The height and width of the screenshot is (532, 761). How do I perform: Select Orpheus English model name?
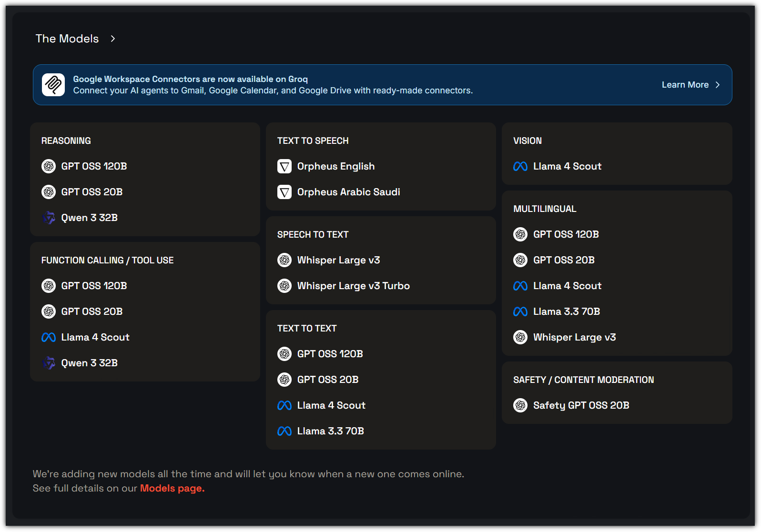click(336, 166)
